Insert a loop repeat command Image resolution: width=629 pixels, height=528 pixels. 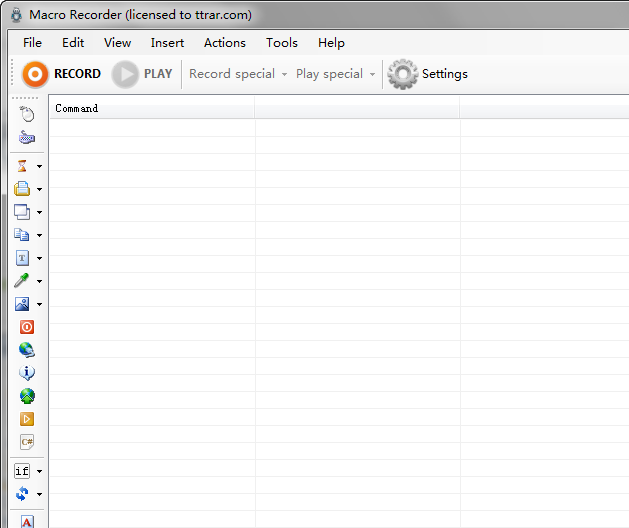tap(22, 494)
